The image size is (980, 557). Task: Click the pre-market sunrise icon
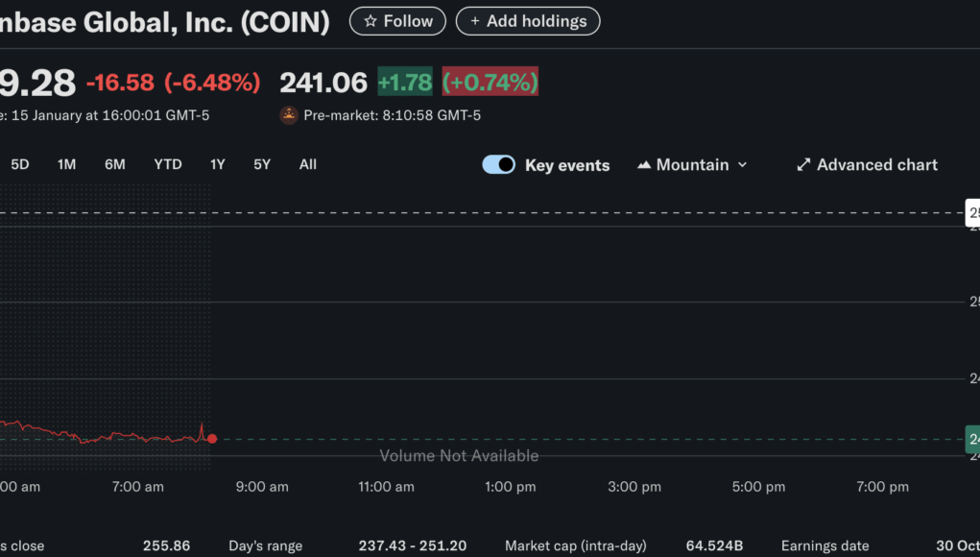coord(289,115)
